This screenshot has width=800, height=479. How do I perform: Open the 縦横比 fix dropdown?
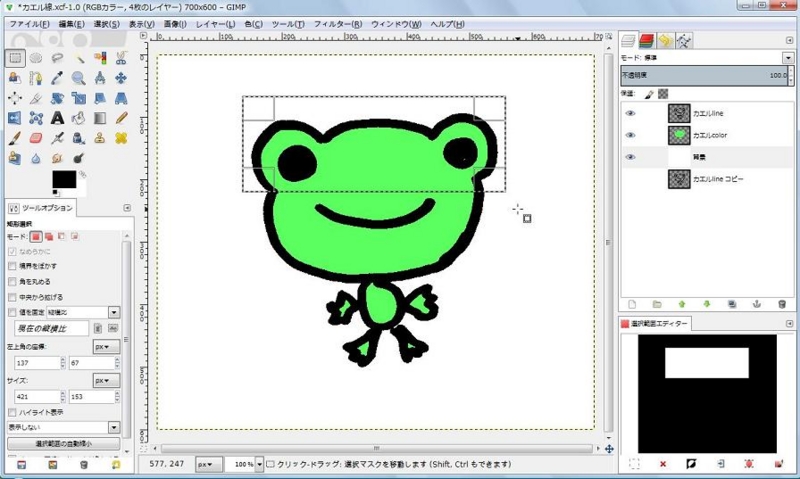(114, 312)
